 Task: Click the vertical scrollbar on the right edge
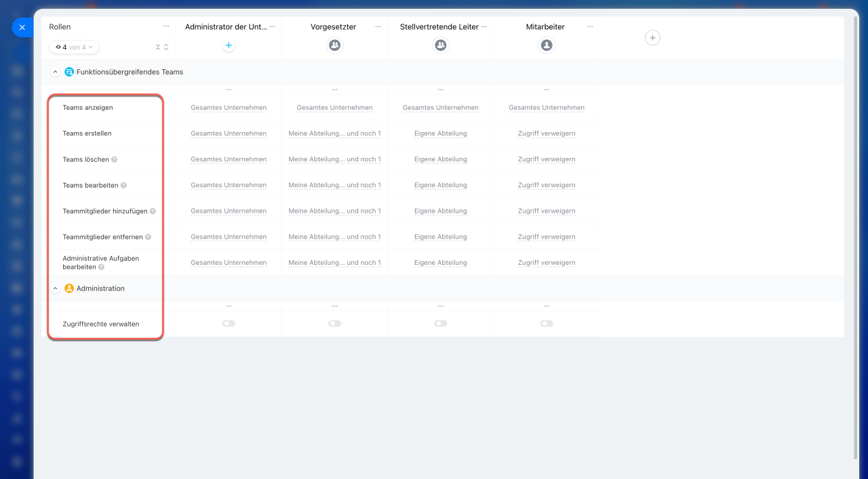[x=854, y=237]
